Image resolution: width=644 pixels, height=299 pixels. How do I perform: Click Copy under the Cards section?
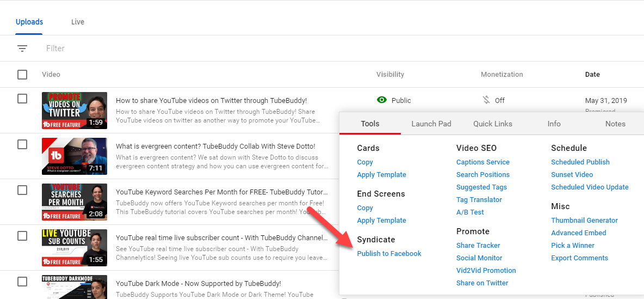(365, 162)
